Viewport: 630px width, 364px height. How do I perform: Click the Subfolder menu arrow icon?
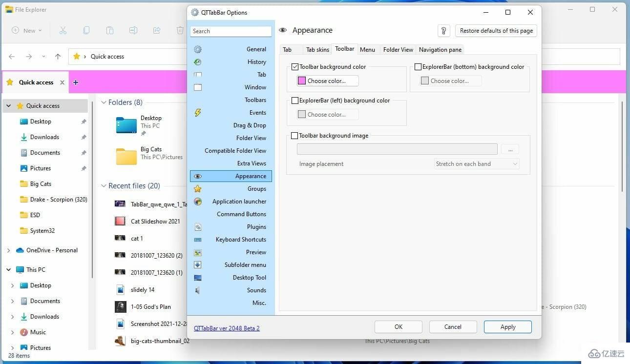(x=198, y=265)
